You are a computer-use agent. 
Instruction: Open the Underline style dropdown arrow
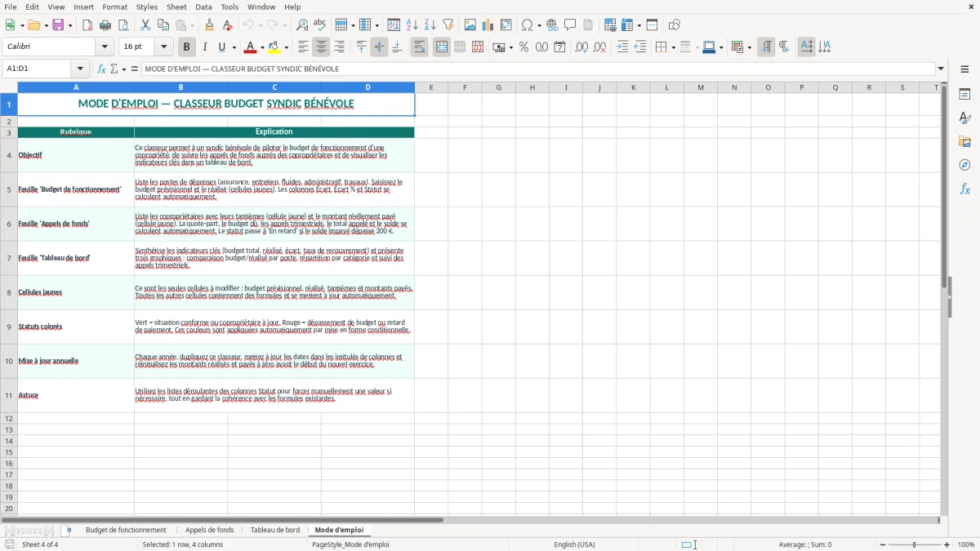233,47
